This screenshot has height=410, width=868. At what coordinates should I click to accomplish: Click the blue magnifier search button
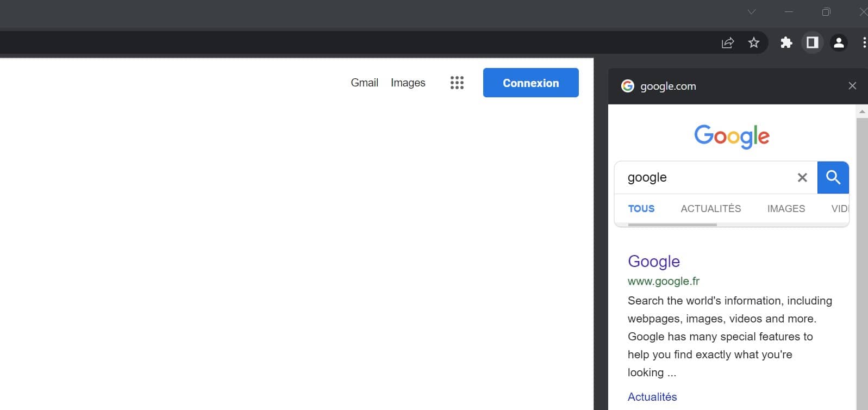(833, 178)
